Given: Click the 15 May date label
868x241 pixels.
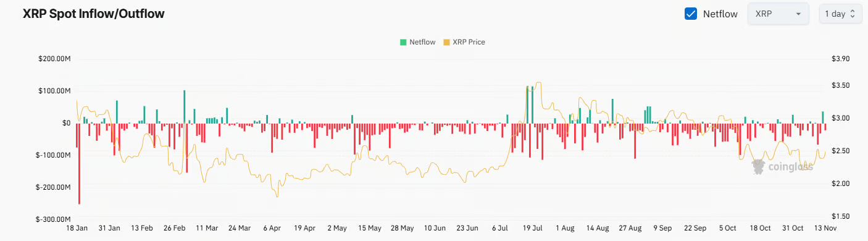Looking at the screenshot, I should pyautogui.click(x=370, y=228).
